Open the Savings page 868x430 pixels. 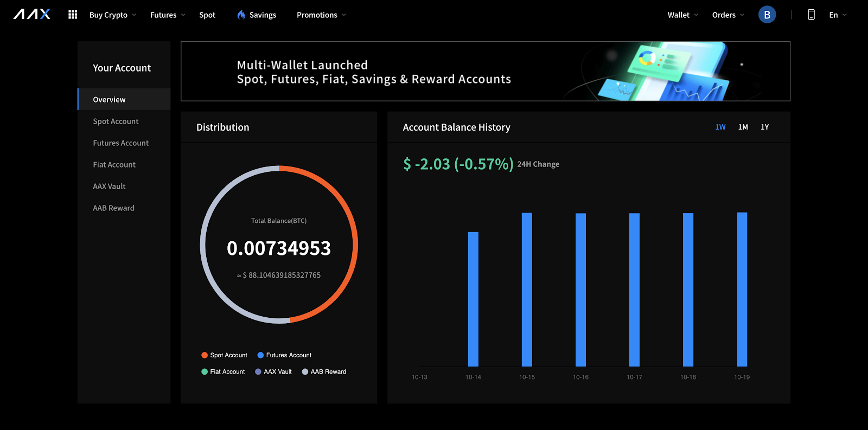(x=263, y=15)
